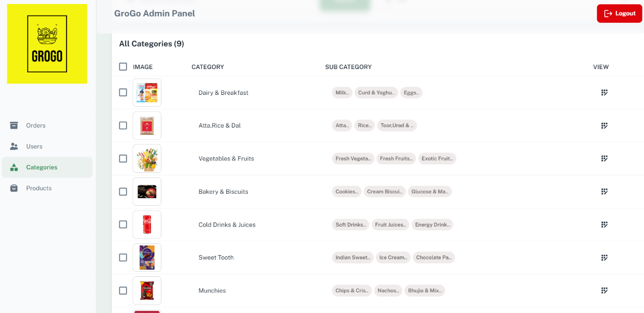Click the GroGo Admin Panel title

tap(154, 13)
